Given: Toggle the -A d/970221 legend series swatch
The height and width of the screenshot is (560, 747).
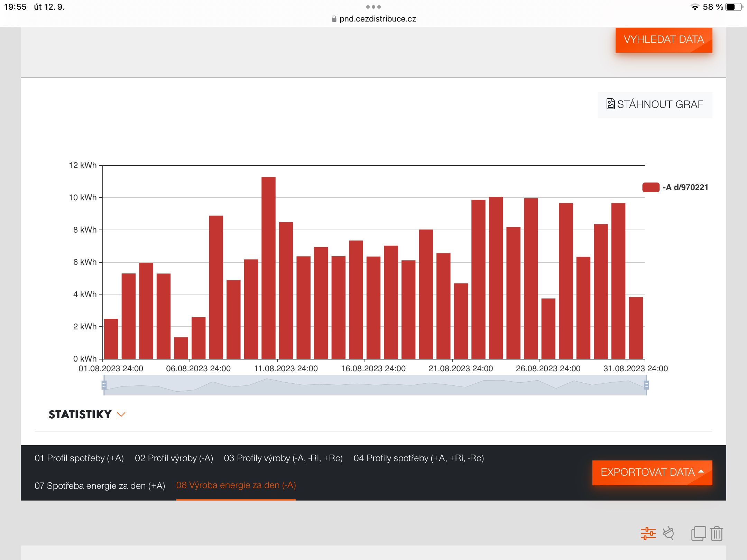Looking at the screenshot, I should [x=651, y=187].
